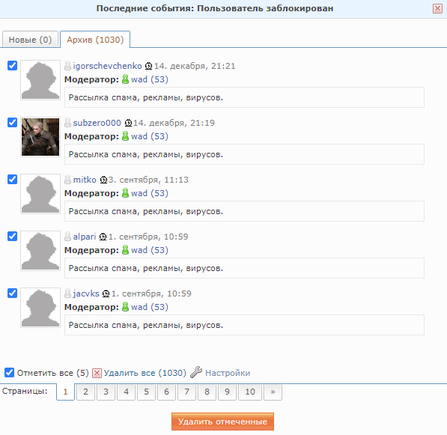The width and height of the screenshot is (447, 435).
Task: Click the grey user icon before mitko
Action: coord(68,180)
